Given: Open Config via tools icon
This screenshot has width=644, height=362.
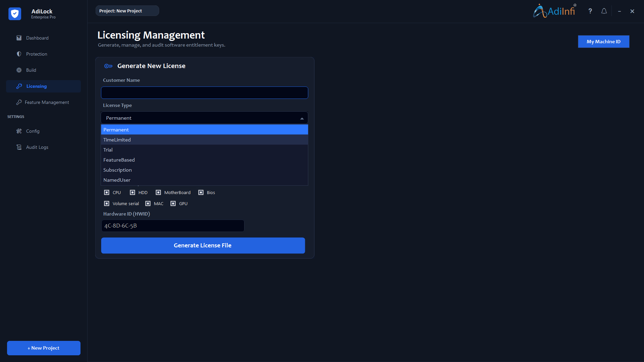Looking at the screenshot, I should click(x=19, y=131).
